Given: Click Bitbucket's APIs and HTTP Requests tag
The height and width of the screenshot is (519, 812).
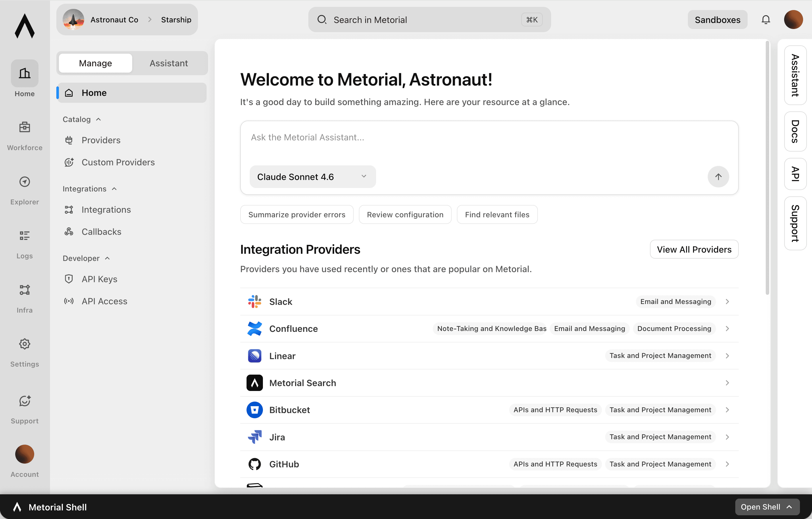Looking at the screenshot, I should pos(555,410).
